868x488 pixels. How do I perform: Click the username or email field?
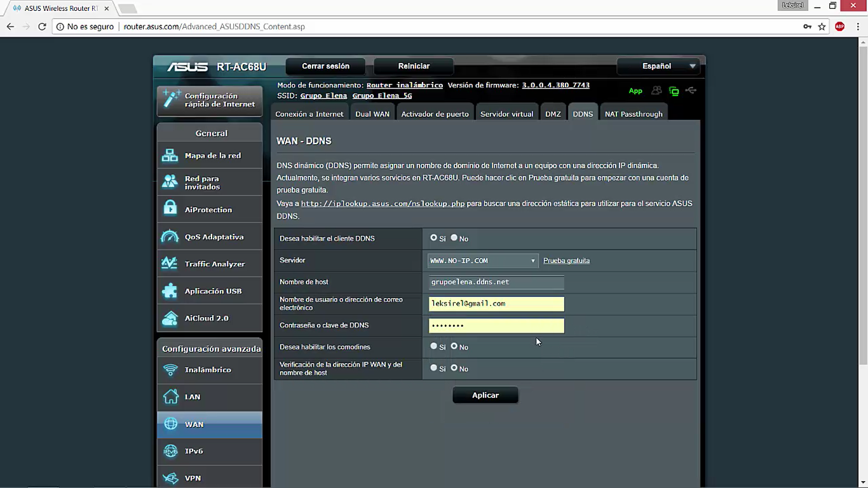pyautogui.click(x=496, y=304)
